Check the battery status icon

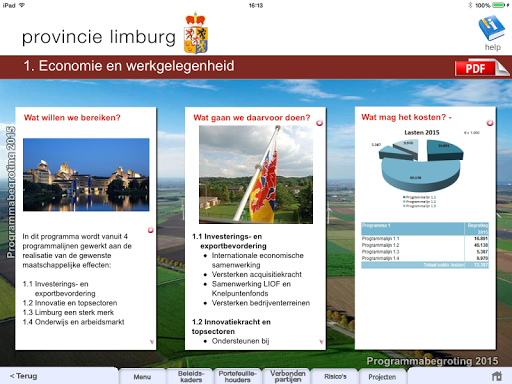coord(499,5)
